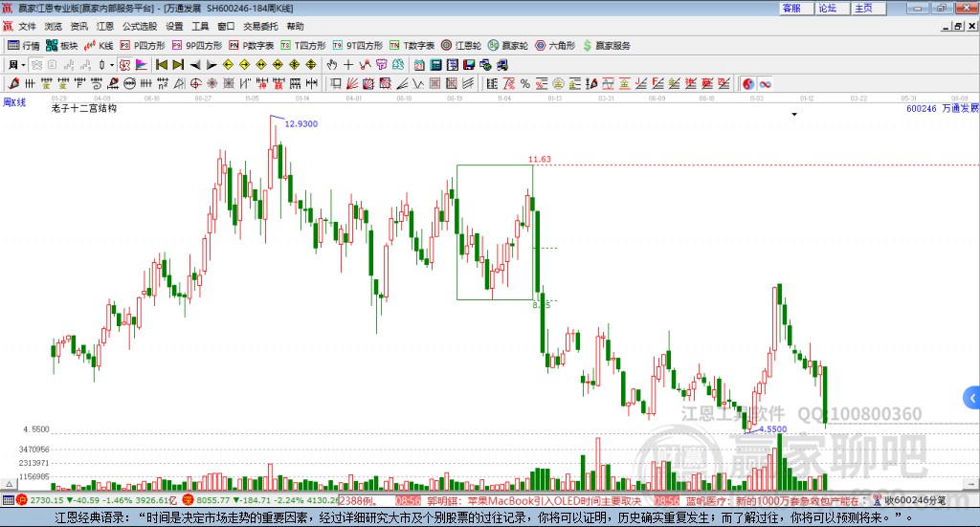This screenshot has width=980, height=527.
Task: Select the red pen drawing tool
Action: 13,83
